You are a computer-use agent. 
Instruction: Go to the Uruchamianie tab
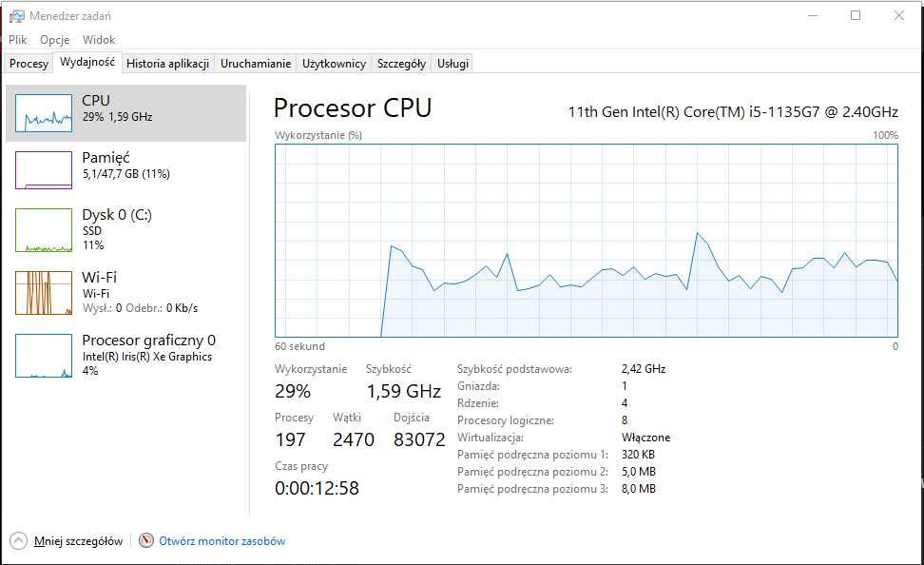[x=256, y=64]
